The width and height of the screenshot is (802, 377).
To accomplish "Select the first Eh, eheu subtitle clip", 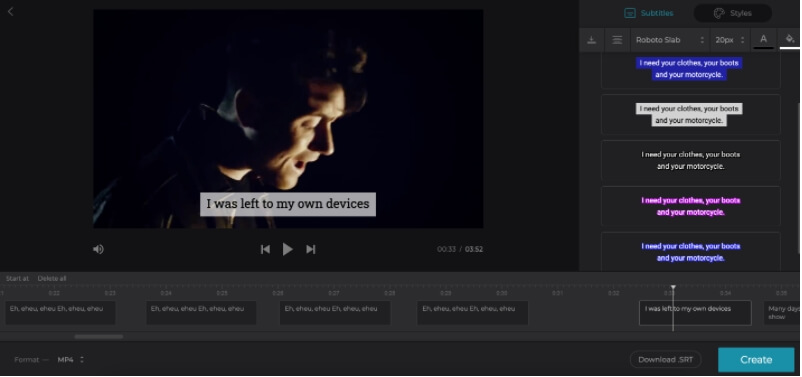I will (x=60, y=313).
